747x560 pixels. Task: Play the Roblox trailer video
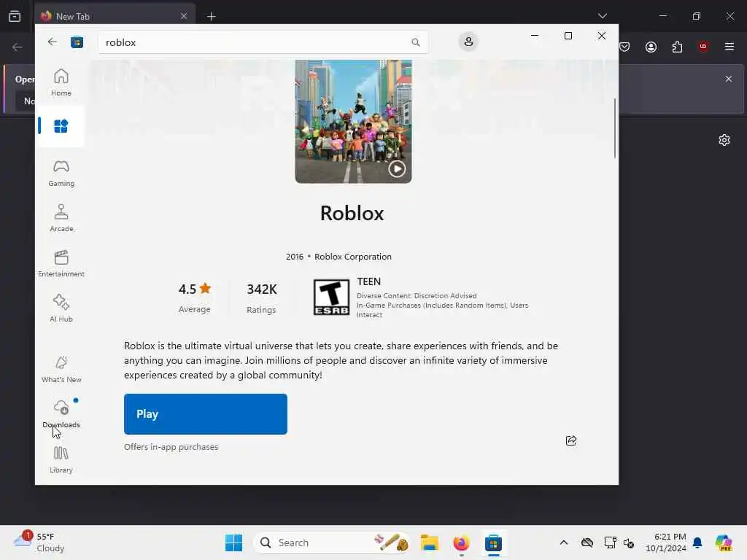click(397, 168)
